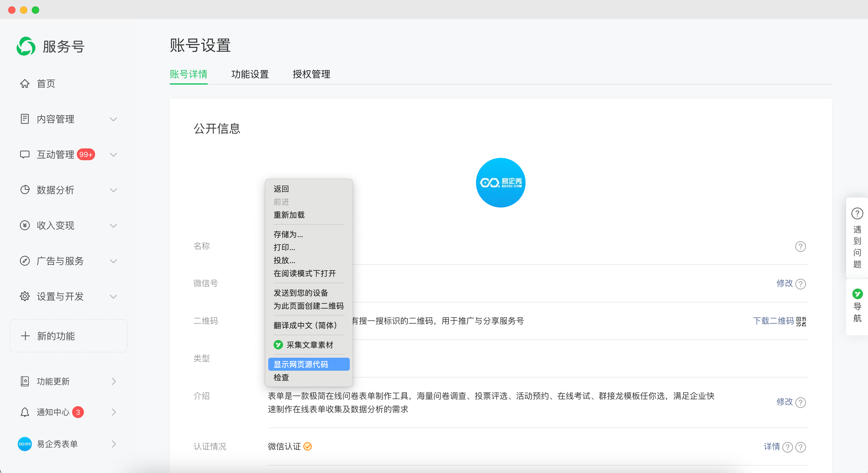Viewport: 868px width, 473px height.
Task: Open the 易企秀 account avatar image
Action: click(x=500, y=182)
